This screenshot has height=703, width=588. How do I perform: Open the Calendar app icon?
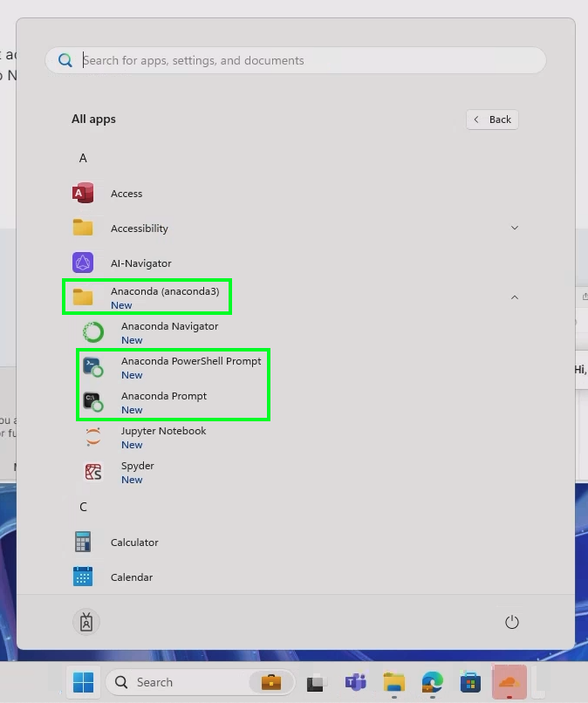[x=83, y=577]
